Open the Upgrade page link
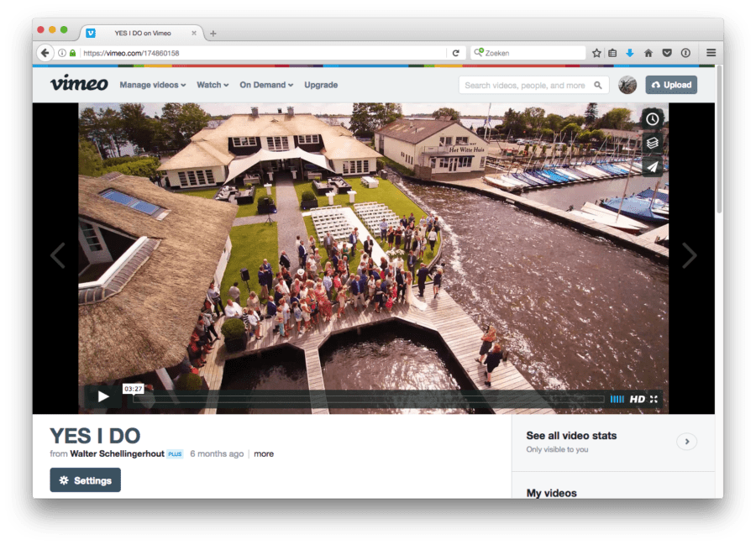Viewport: 756px width, 545px height. pyautogui.click(x=321, y=85)
